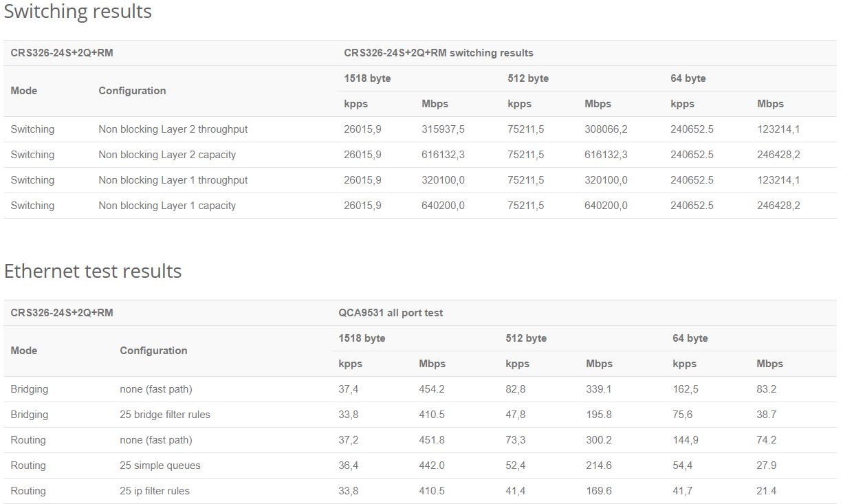The width and height of the screenshot is (843, 504).
Task: Select the value 52,4
Action: [516, 465]
